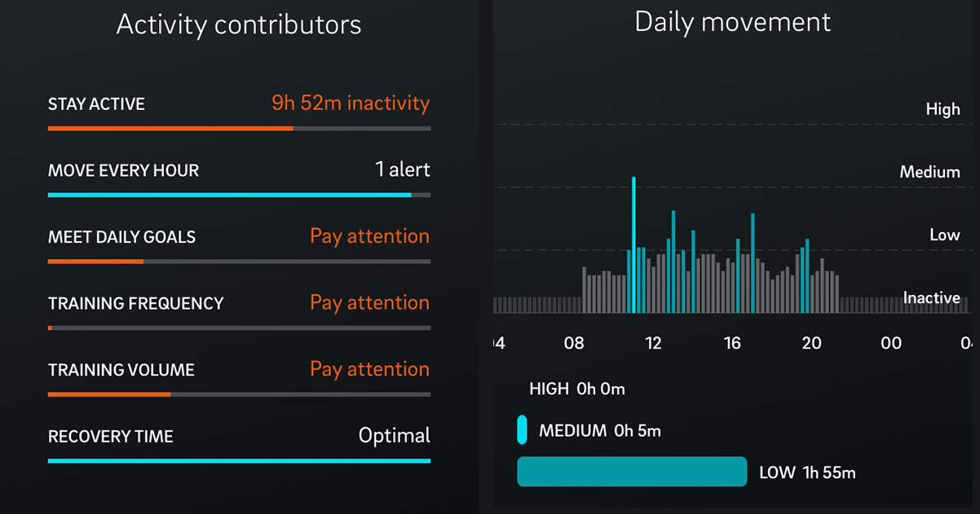
Task: Click the LOW 1h 55m legend bar
Action: pos(632,472)
